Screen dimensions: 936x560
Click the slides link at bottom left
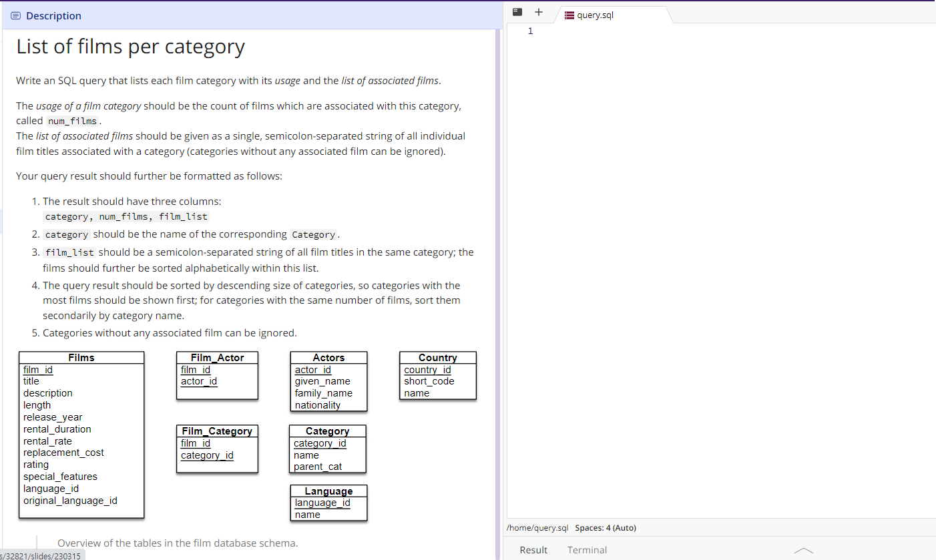point(40,555)
